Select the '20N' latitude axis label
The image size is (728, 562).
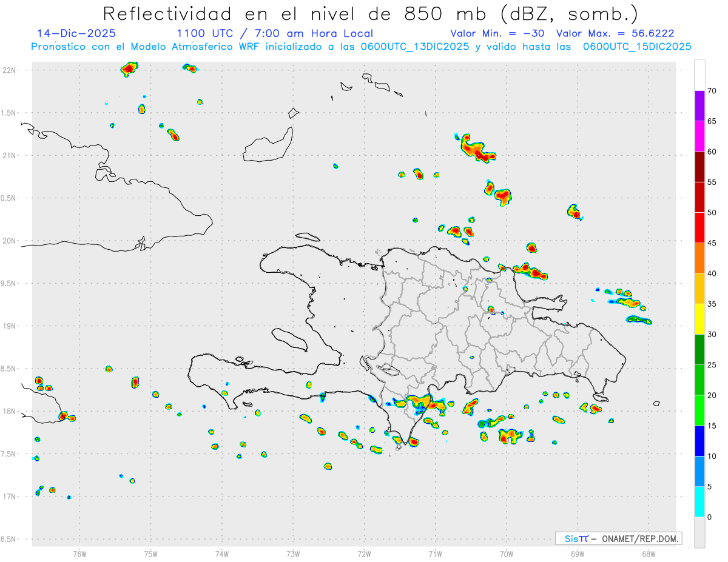click(x=9, y=241)
